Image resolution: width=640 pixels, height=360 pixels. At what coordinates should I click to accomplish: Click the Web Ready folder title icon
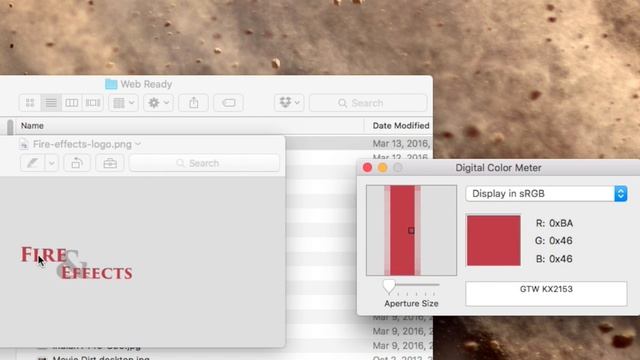click(x=111, y=84)
